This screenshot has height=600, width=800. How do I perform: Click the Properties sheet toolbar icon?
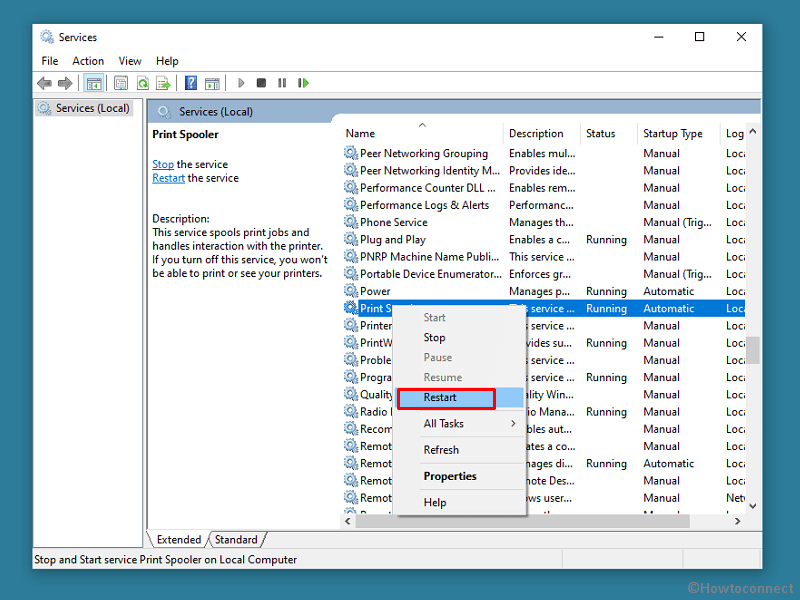pyautogui.click(x=121, y=83)
